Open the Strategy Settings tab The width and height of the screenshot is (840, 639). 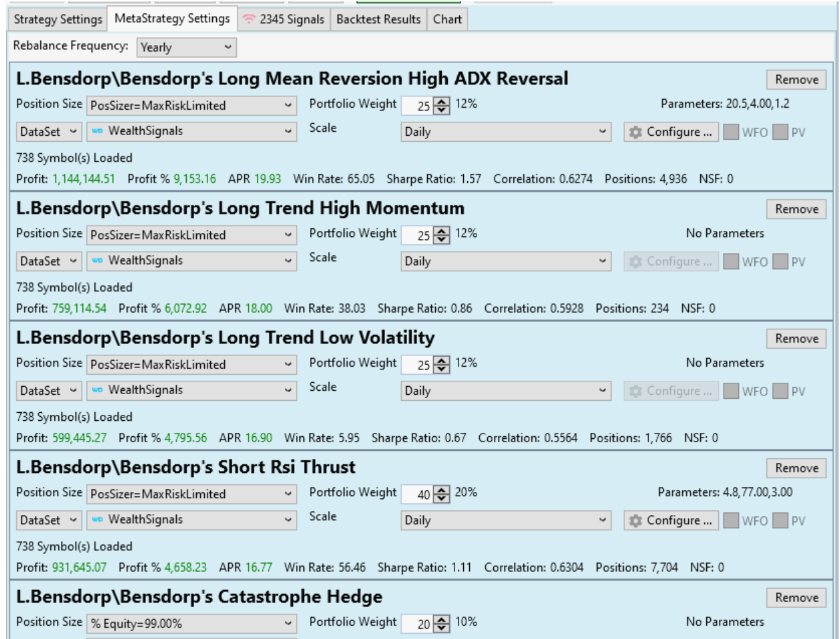pyautogui.click(x=58, y=19)
